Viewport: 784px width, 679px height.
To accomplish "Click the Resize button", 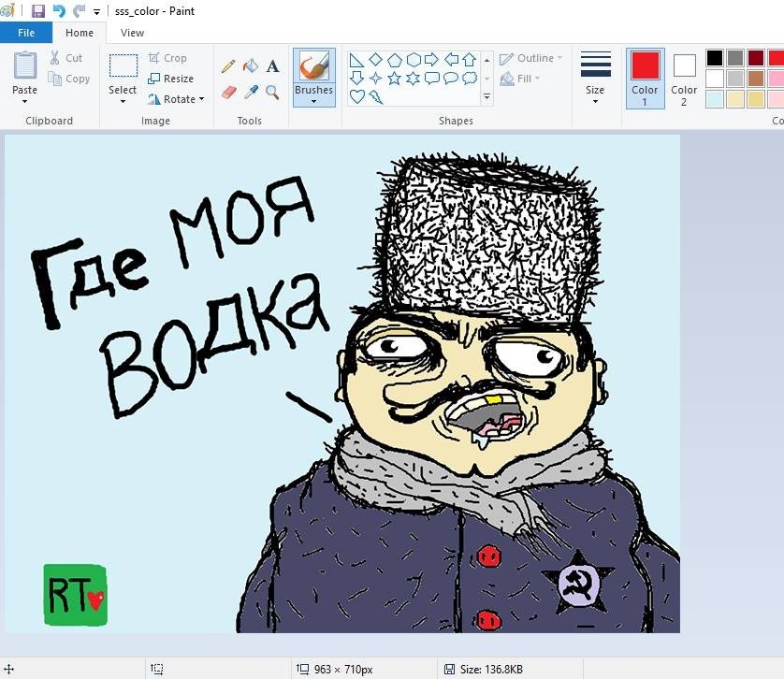I will coord(170,79).
